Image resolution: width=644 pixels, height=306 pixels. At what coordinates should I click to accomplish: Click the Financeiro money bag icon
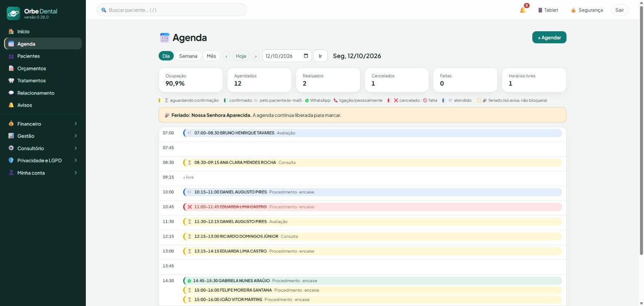11,124
